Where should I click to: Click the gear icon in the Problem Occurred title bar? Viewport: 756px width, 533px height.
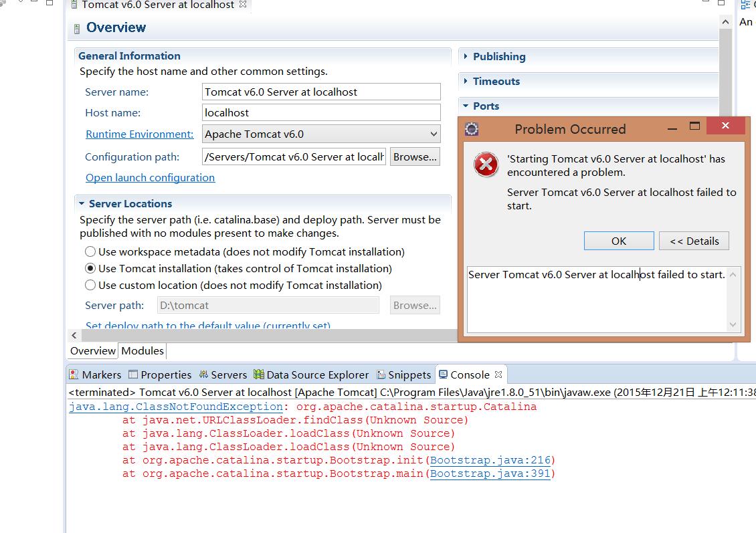tap(472, 129)
